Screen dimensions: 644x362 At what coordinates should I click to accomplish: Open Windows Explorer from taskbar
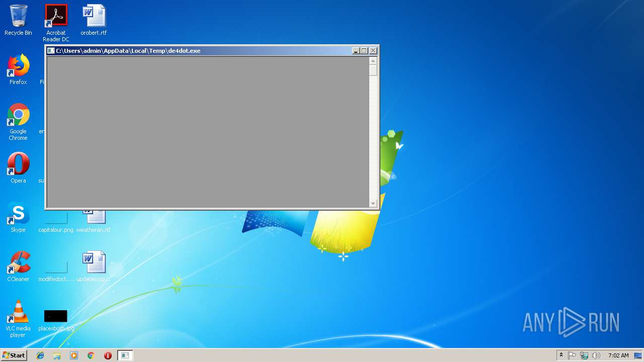tap(57, 355)
